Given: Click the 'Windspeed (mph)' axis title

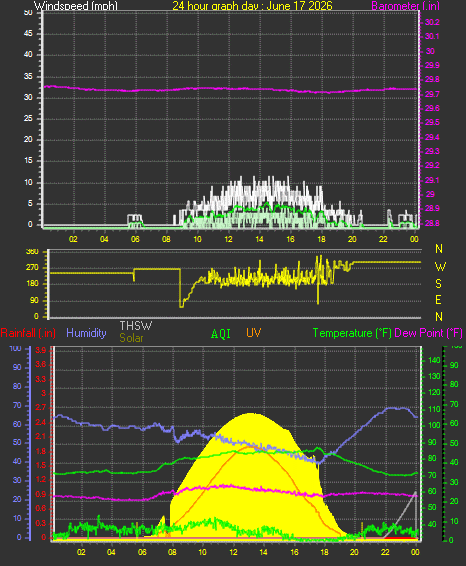Looking at the screenshot, I should [x=76, y=5].
